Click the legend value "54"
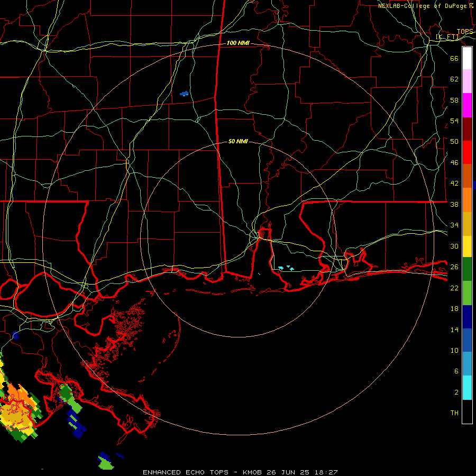 click(454, 121)
